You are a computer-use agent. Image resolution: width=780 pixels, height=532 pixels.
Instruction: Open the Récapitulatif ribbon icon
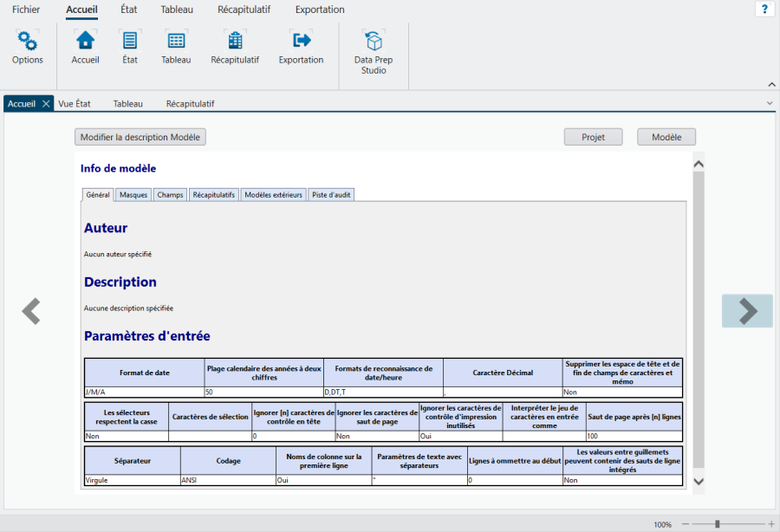click(x=235, y=41)
